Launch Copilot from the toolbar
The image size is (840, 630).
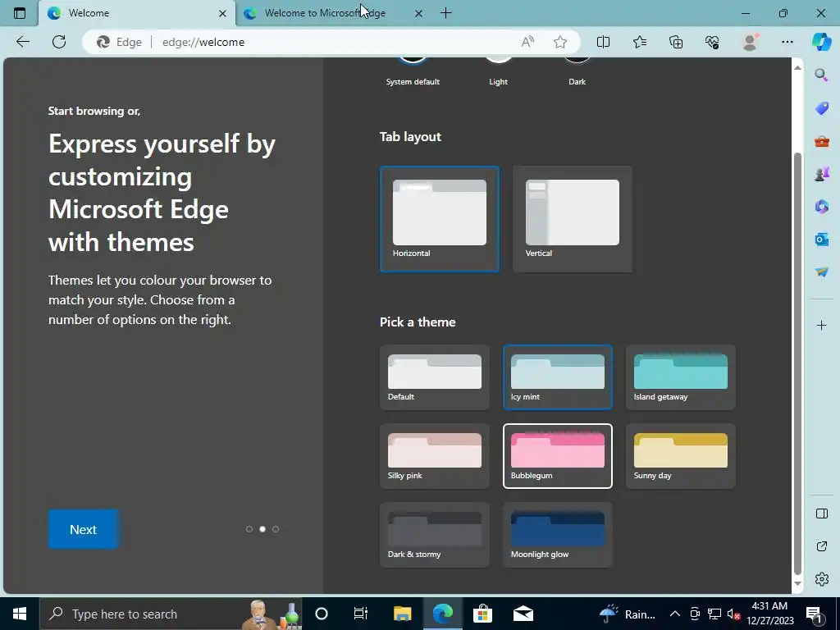(822, 42)
